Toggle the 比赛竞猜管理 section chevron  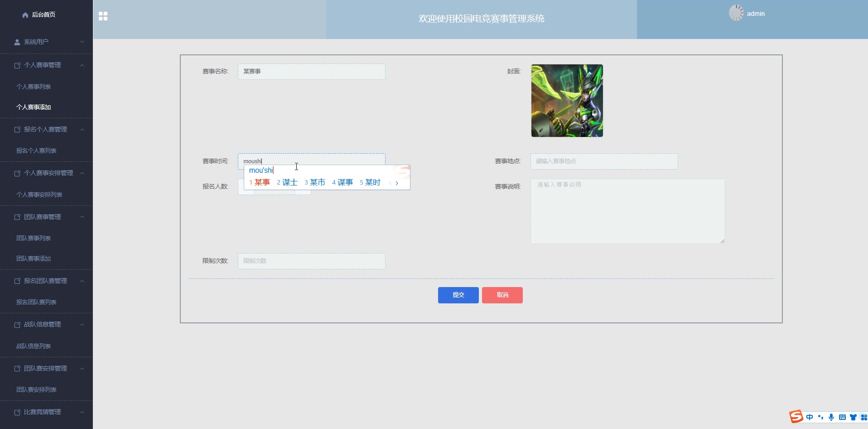tap(82, 412)
